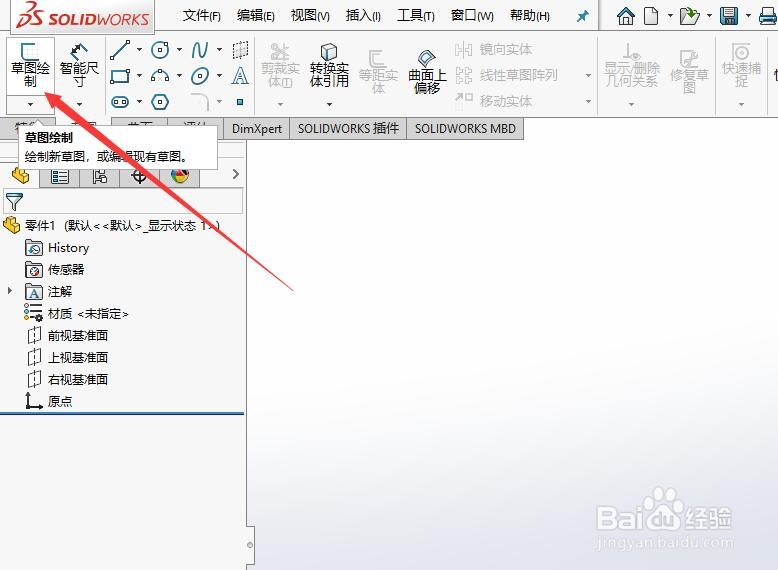Select the Spline sketch tool
Screen dimensions: 778x570
click(200, 50)
